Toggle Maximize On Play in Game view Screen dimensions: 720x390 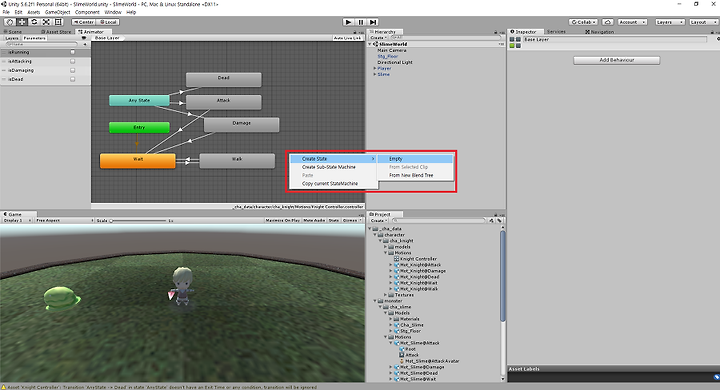(282, 220)
